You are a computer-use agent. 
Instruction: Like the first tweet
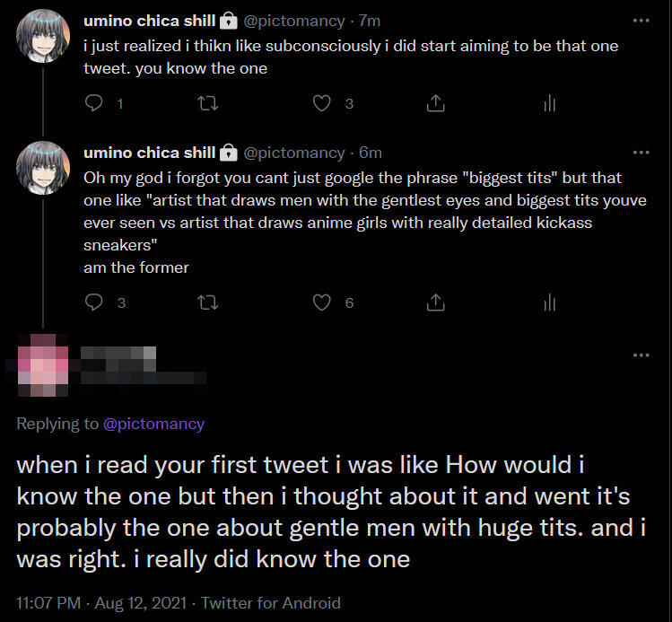point(321,103)
